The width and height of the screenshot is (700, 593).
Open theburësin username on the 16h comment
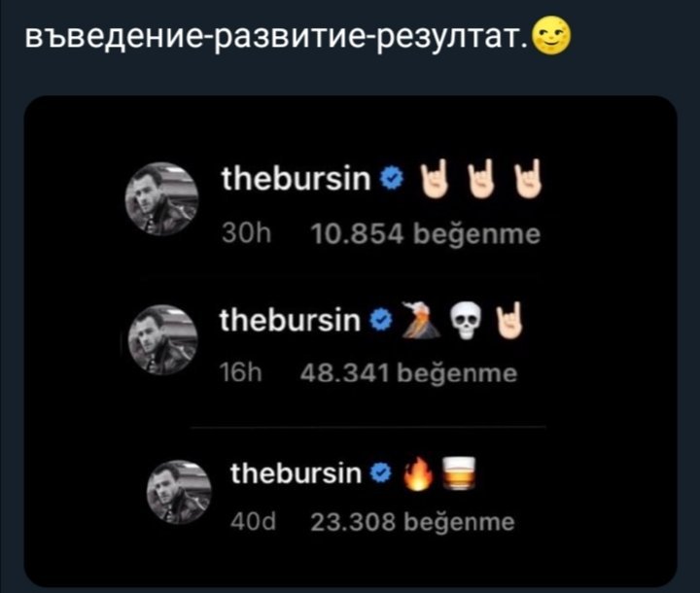290,320
